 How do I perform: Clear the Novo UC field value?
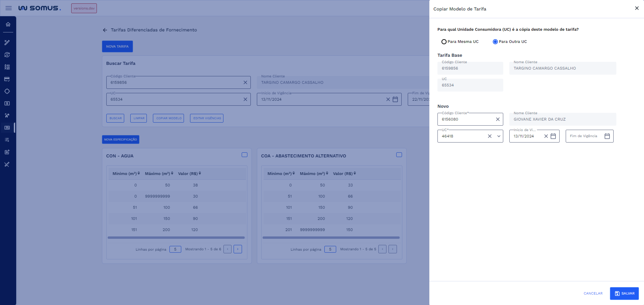tap(490, 136)
